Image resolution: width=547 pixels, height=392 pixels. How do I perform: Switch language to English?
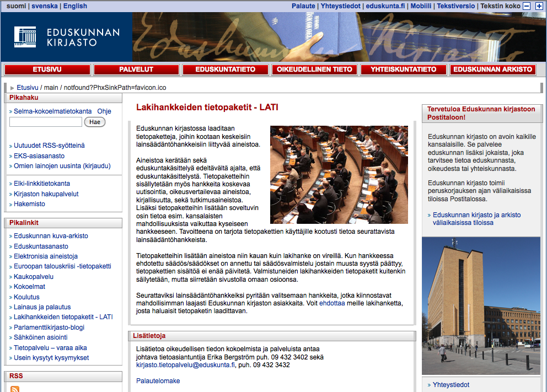coord(75,6)
